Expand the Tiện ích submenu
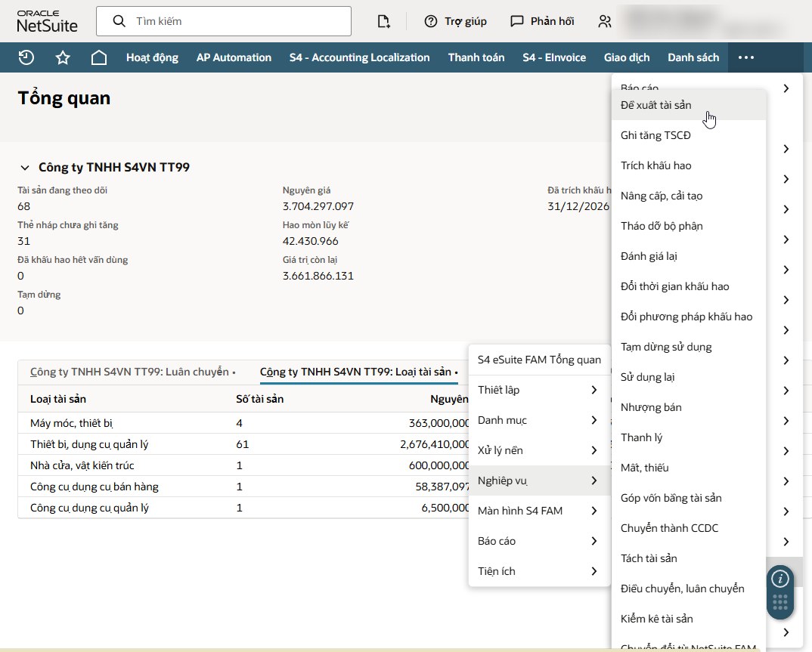The image size is (812, 652). tap(538, 571)
